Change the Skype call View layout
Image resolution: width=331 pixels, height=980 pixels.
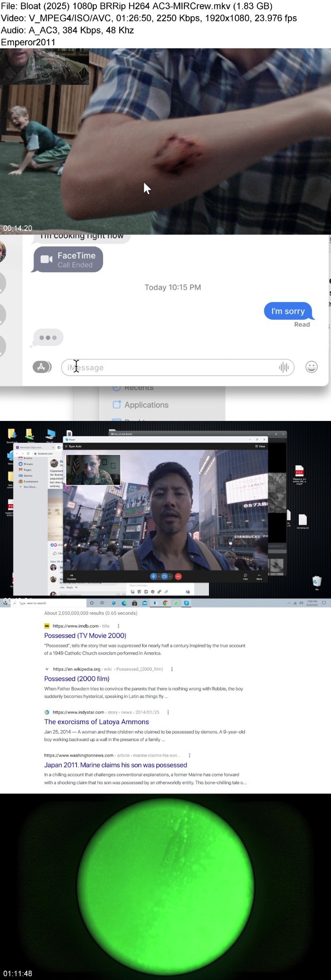tap(260, 446)
